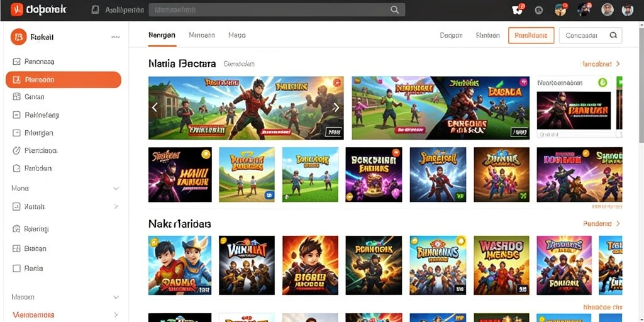Click the green round badge on the Neortocanoánn card
The height and width of the screenshot is (322, 644).
(602, 82)
